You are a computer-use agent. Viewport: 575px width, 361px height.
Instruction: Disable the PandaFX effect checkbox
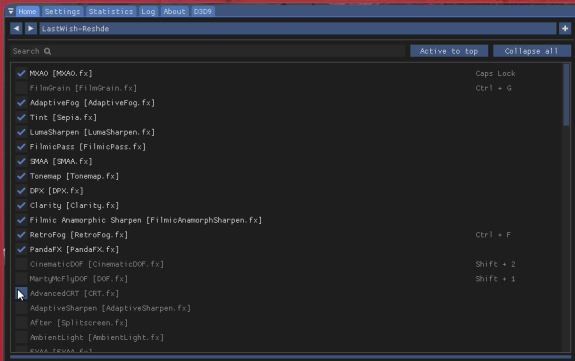click(21, 249)
